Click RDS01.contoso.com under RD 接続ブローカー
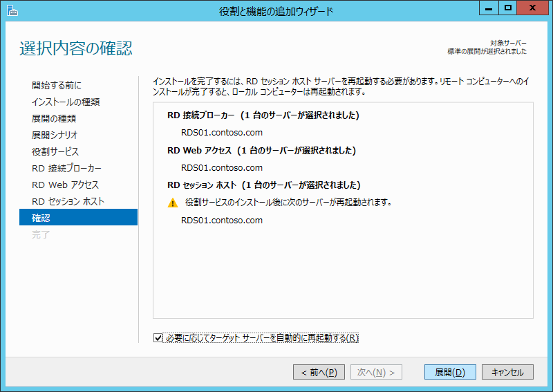The height and width of the screenshot is (392, 553). click(x=221, y=133)
